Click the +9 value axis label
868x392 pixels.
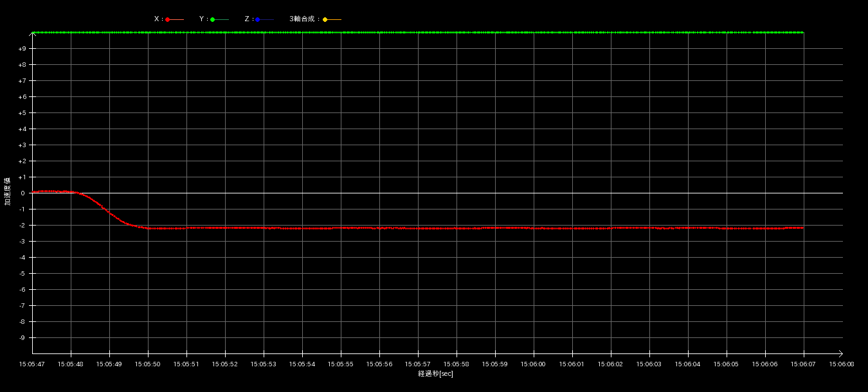pyautogui.click(x=22, y=49)
